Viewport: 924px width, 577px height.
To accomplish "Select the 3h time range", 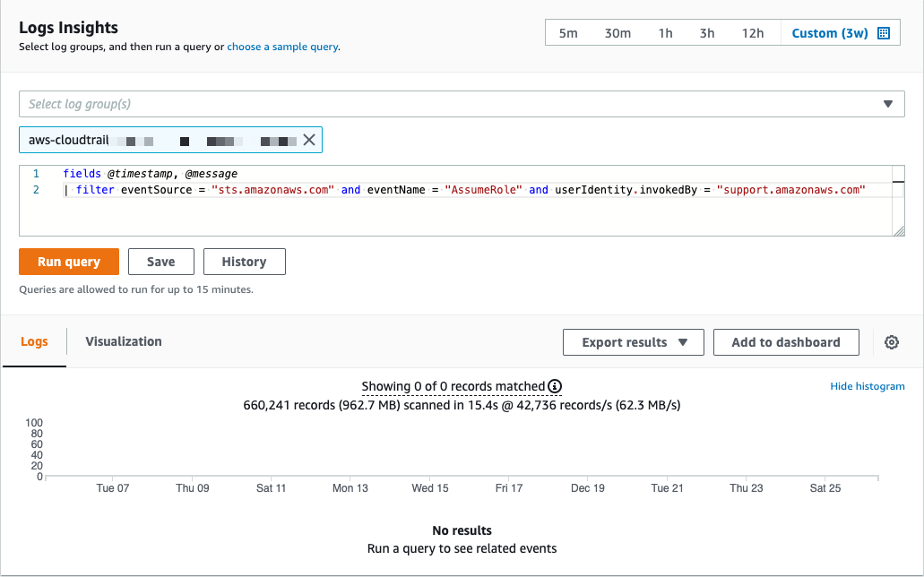I will coord(707,33).
